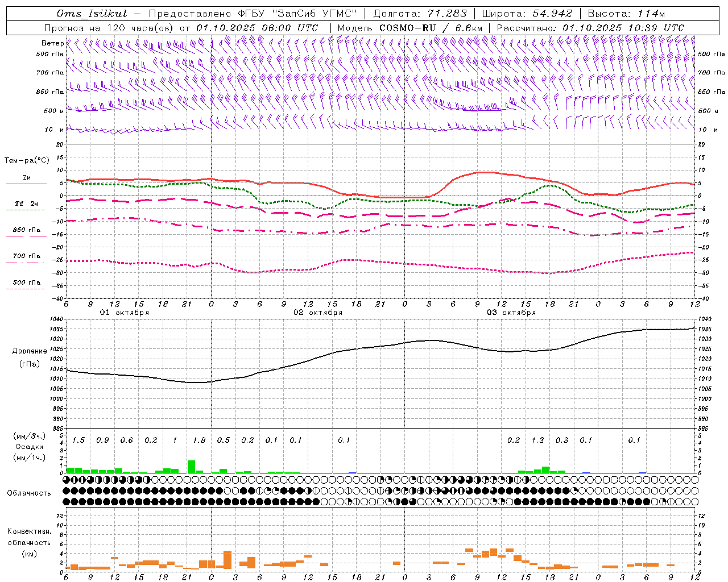Select the "Широта: 54.942" header value
This screenshot has height=582, width=728.
point(527,14)
